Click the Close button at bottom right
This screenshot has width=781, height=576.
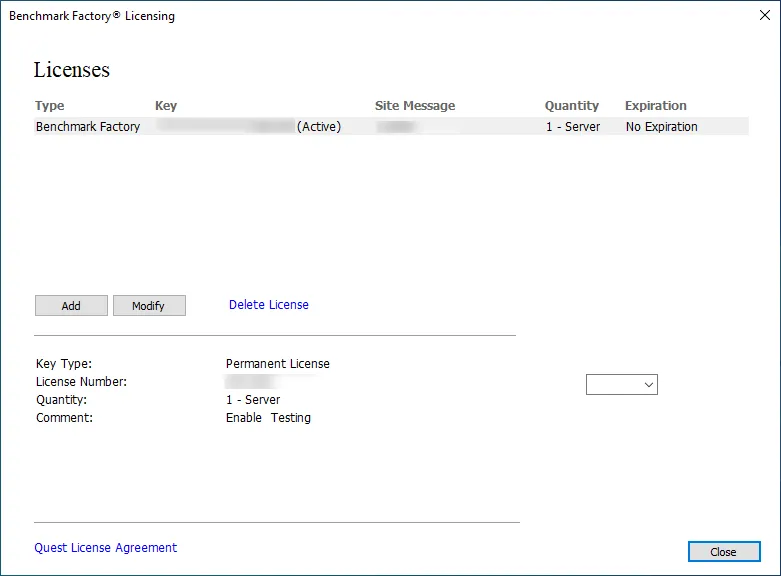[724, 552]
